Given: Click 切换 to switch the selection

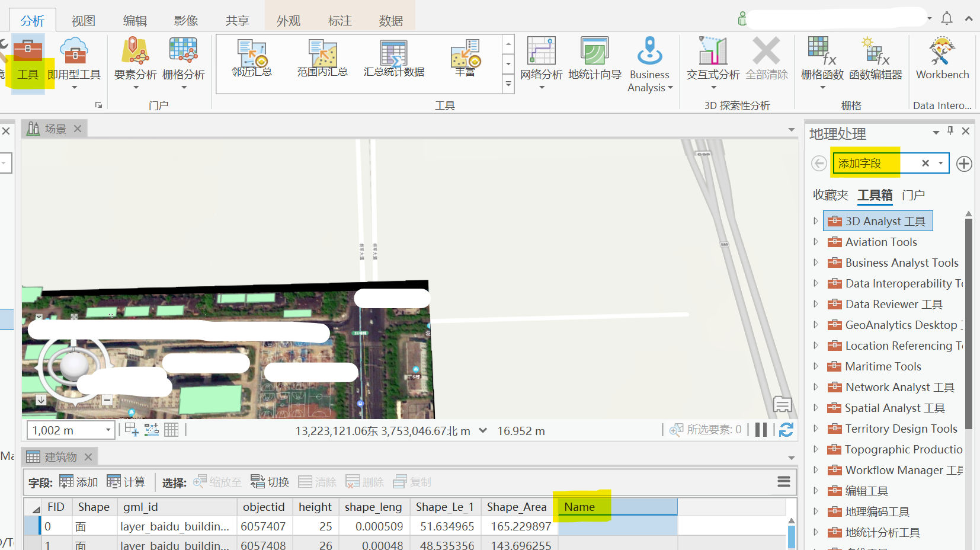Looking at the screenshot, I should [270, 482].
